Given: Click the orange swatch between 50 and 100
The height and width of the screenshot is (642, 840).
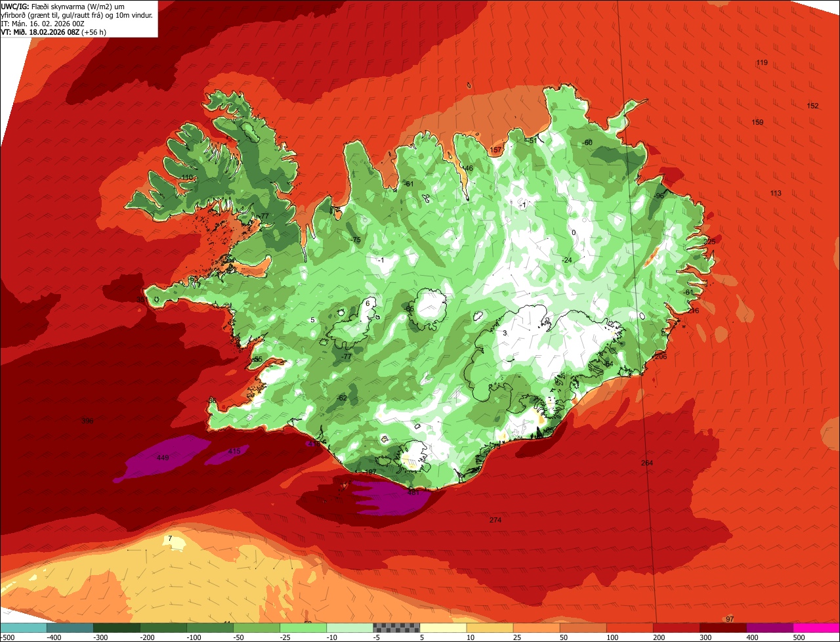Looking at the screenshot, I should (x=582, y=628).
